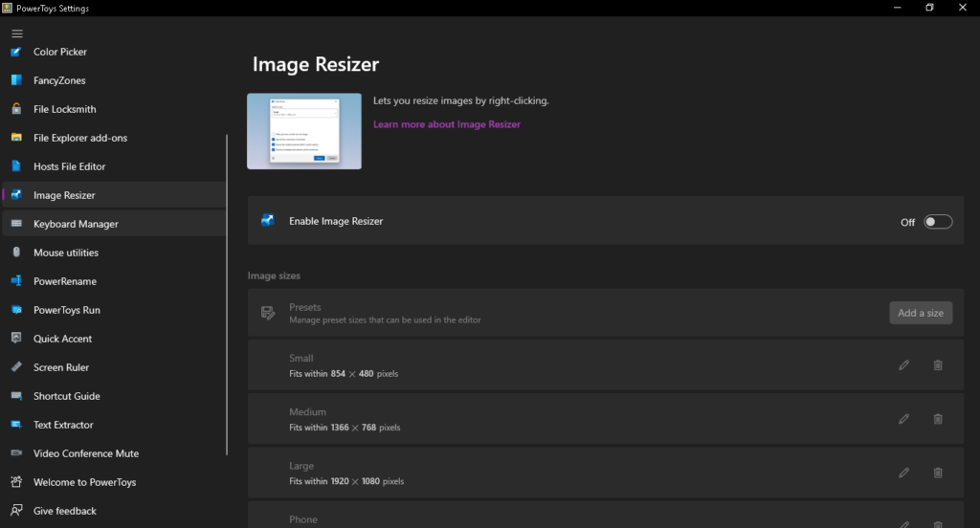
Task: Delete the Small preset size
Action: (x=938, y=365)
